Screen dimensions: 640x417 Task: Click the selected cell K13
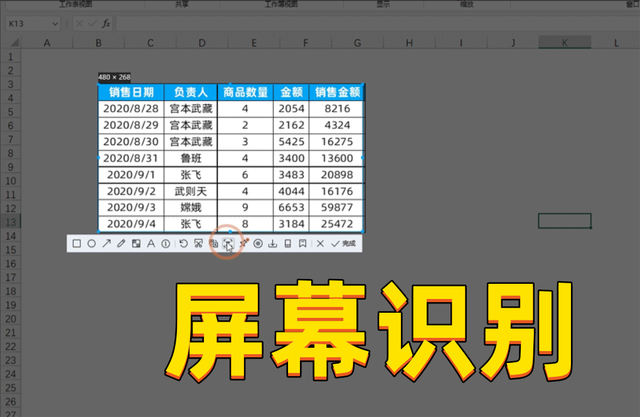pos(564,221)
